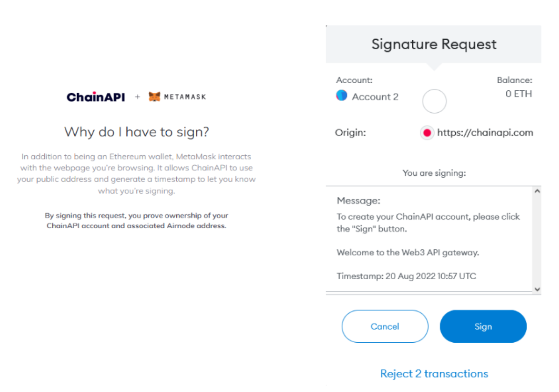Click the Reject 2 transactions link
559x392 pixels.
434,374
